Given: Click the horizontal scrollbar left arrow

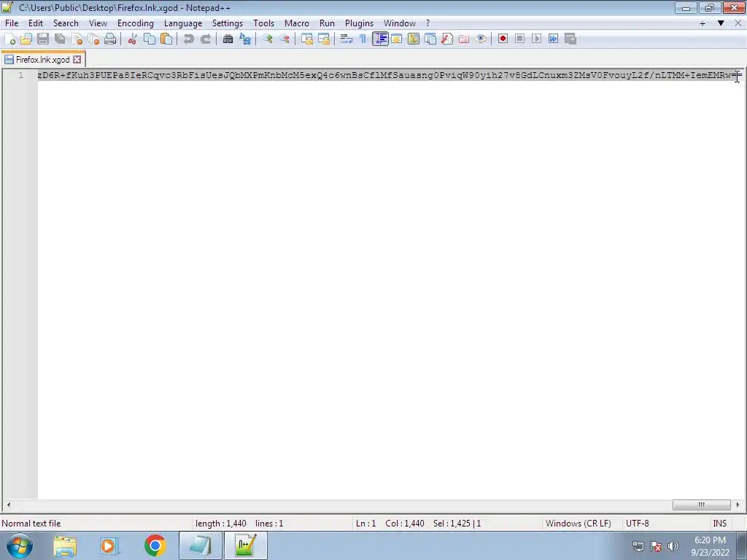Looking at the screenshot, I should [9, 505].
